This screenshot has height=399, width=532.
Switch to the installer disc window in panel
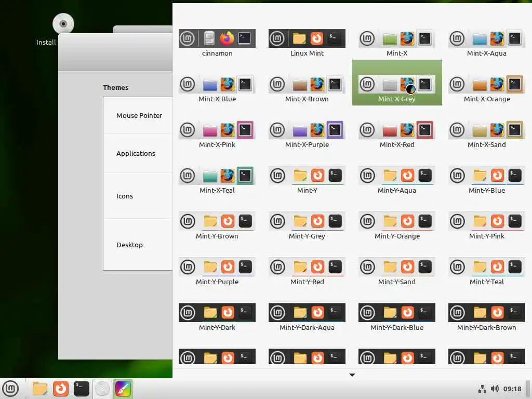(x=102, y=389)
